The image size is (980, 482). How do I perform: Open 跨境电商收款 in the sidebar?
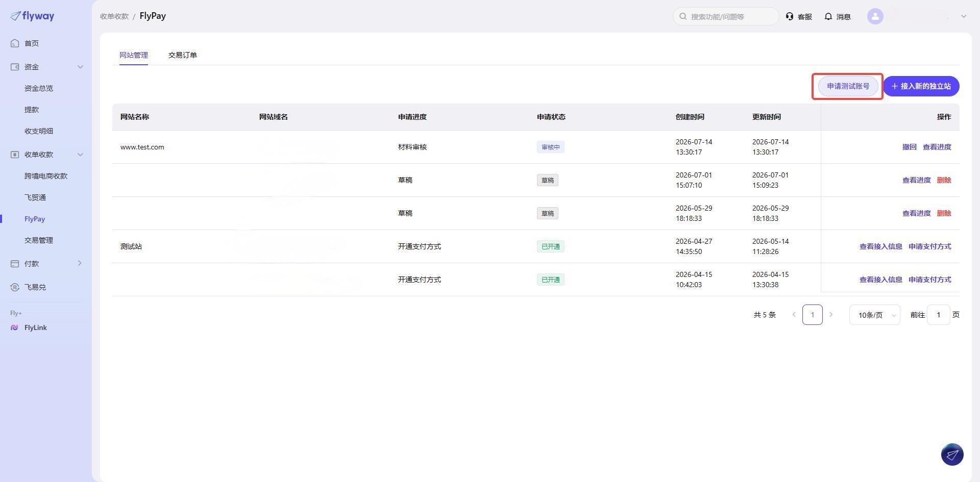(x=46, y=176)
